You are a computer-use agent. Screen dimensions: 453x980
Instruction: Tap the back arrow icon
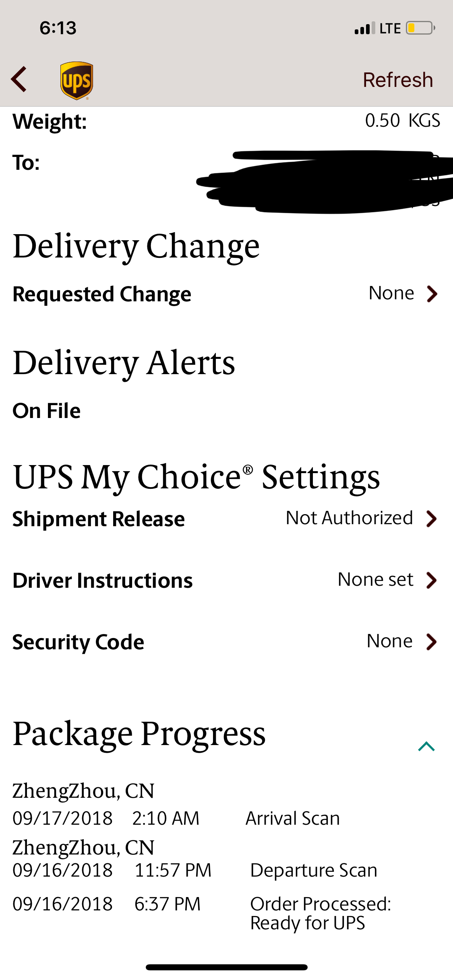click(x=19, y=79)
